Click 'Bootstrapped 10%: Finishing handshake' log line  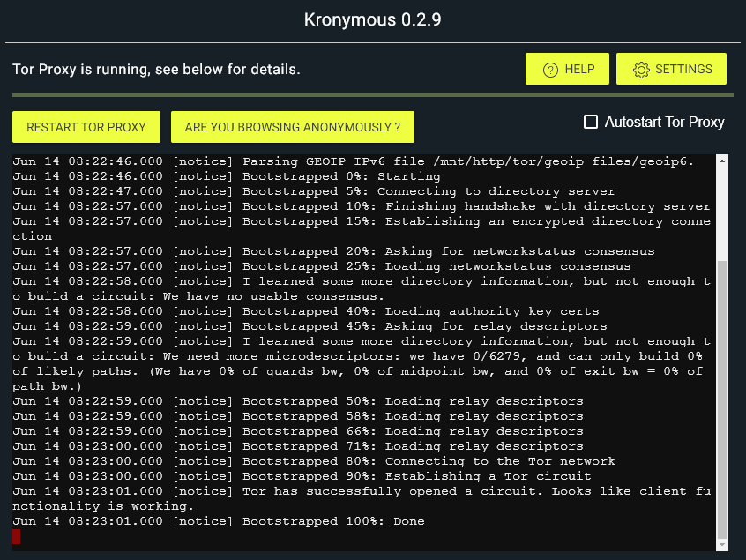click(362, 206)
